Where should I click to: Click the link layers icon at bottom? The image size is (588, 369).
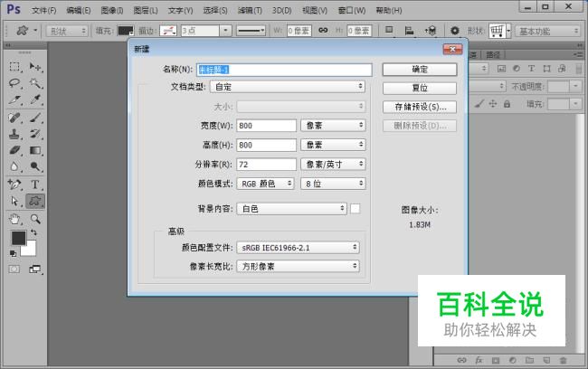pyautogui.click(x=461, y=360)
